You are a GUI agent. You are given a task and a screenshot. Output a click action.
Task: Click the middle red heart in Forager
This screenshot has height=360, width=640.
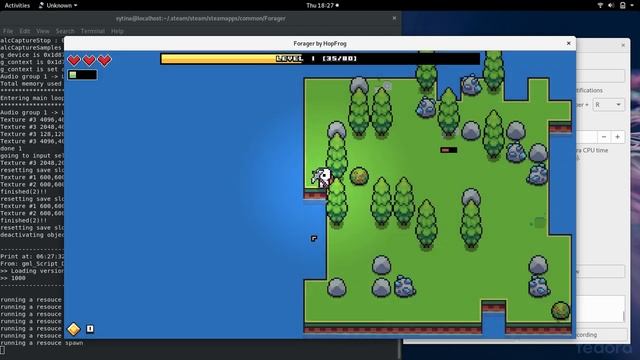[89, 60]
